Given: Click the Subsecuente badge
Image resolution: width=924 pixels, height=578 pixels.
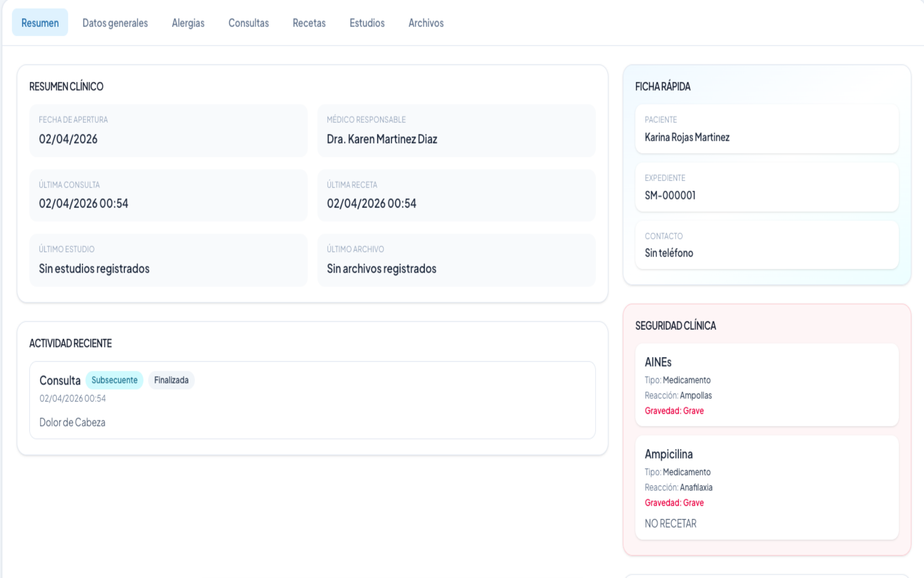Looking at the screenshot, I should coord(115,380).
